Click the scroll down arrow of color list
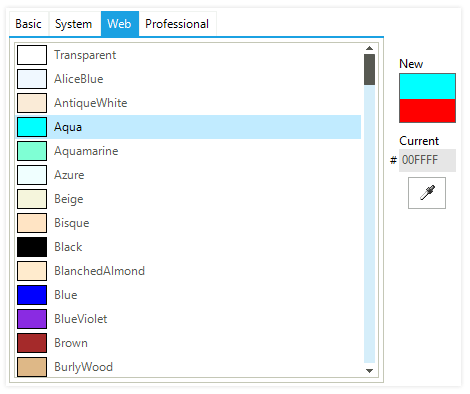The height and width of the screenshot is (394, 470). 369,371
